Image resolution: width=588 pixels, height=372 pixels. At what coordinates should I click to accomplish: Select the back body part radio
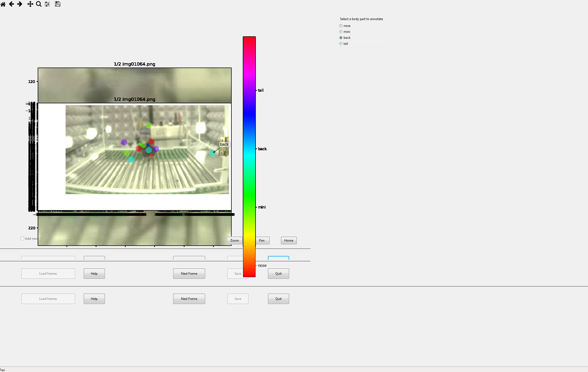[341, 38]
